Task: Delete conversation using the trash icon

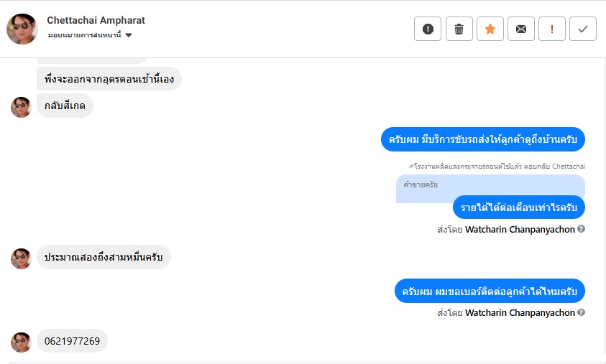Action: tap(459, 29)
